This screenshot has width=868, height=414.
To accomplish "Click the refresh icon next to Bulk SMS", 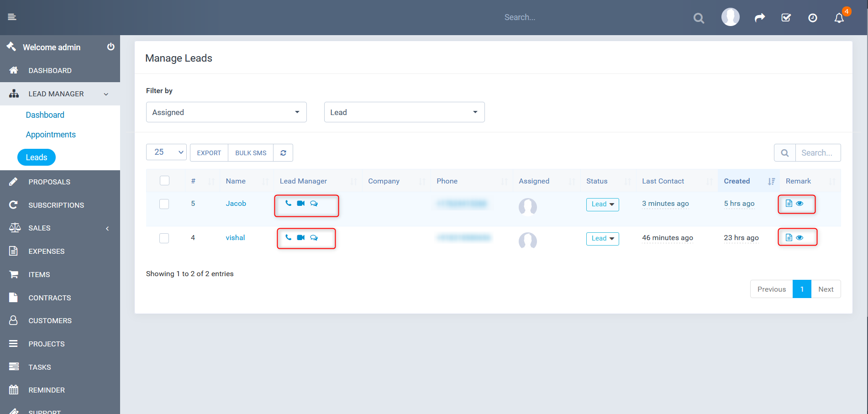I will tap(283, 152).
